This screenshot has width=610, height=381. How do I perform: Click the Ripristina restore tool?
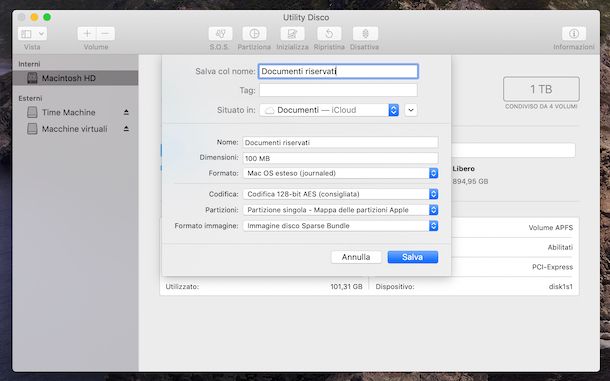[329, 34]
